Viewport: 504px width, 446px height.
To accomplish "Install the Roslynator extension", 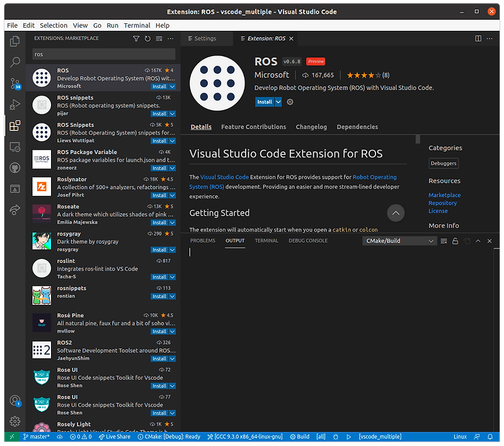I will 159,195.
